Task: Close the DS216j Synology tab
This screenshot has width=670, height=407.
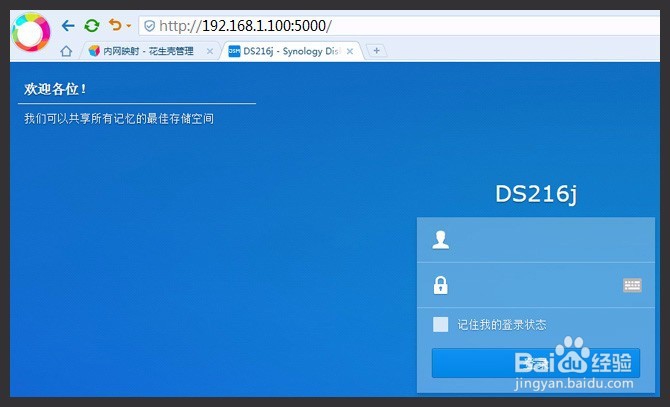Action: coord(350,51)
